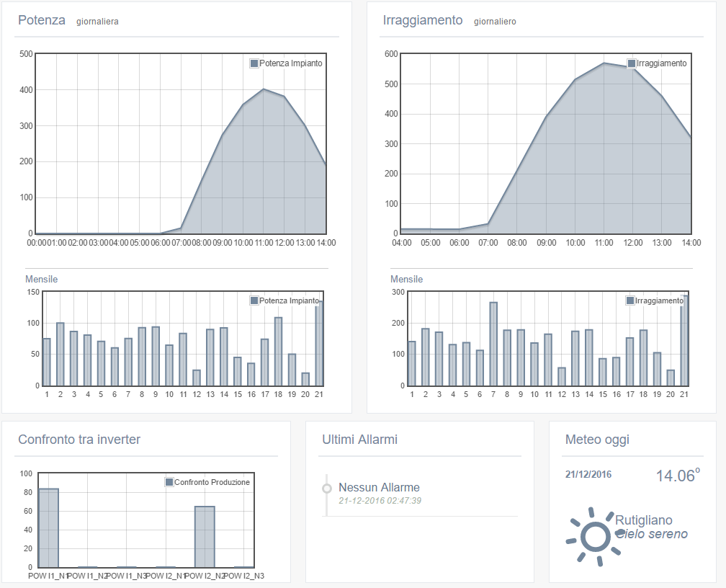Click the 11:00 peak point on daily power curve
726x588 pixels.
264,89
